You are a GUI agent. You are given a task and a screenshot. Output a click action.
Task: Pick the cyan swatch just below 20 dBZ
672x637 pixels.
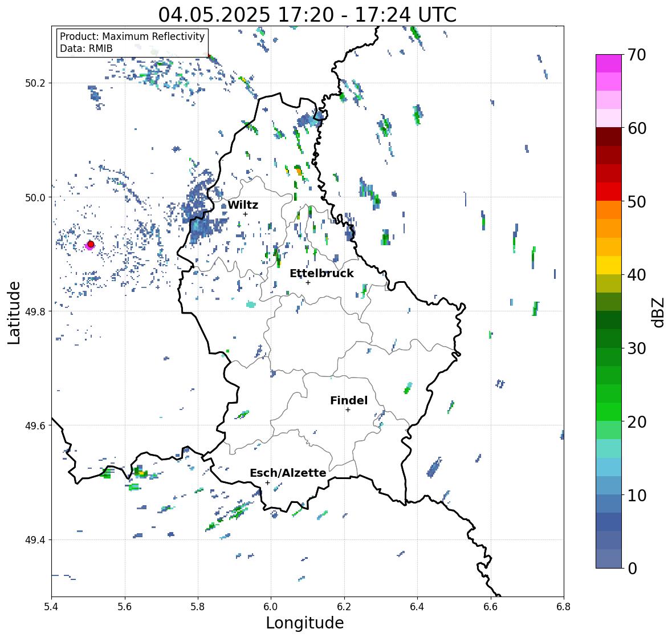(609, 448)
